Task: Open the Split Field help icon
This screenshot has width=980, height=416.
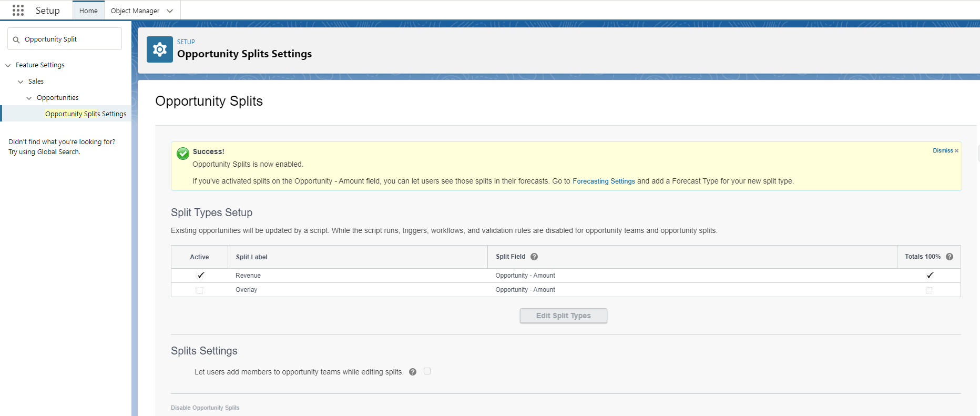Action: (x=534, y=257)
